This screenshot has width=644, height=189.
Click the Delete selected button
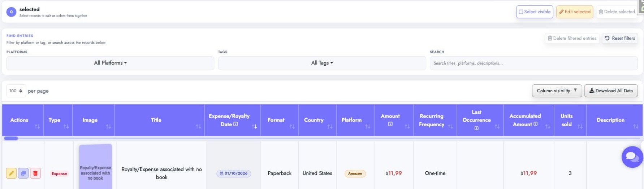(617, 12)
